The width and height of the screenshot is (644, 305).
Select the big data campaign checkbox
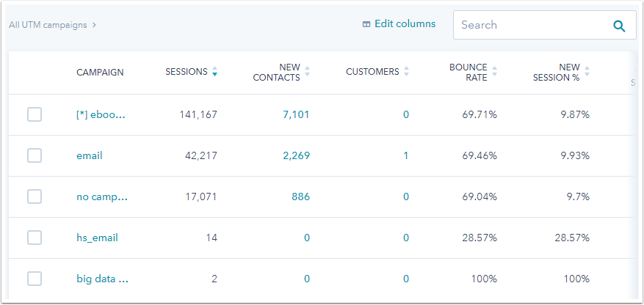click(x=35, y=279)
